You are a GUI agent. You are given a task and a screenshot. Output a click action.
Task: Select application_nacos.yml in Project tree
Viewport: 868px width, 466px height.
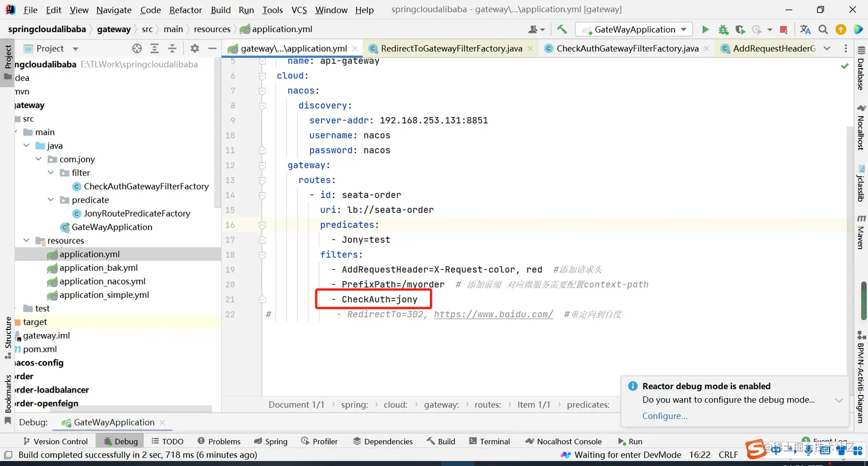click(103, 281)
